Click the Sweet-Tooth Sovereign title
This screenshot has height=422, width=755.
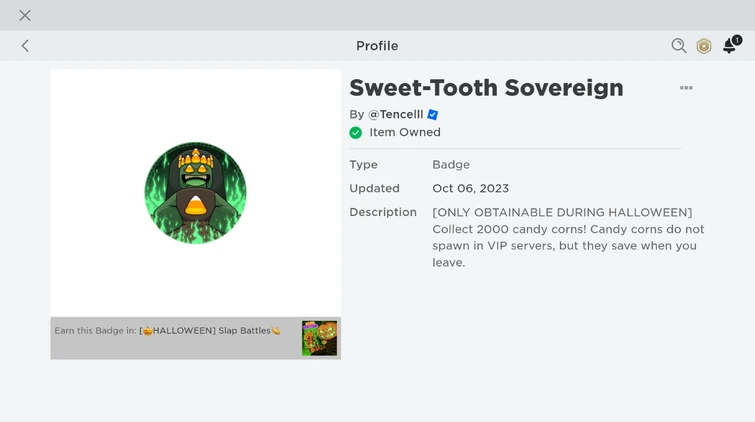click(486, 88)
